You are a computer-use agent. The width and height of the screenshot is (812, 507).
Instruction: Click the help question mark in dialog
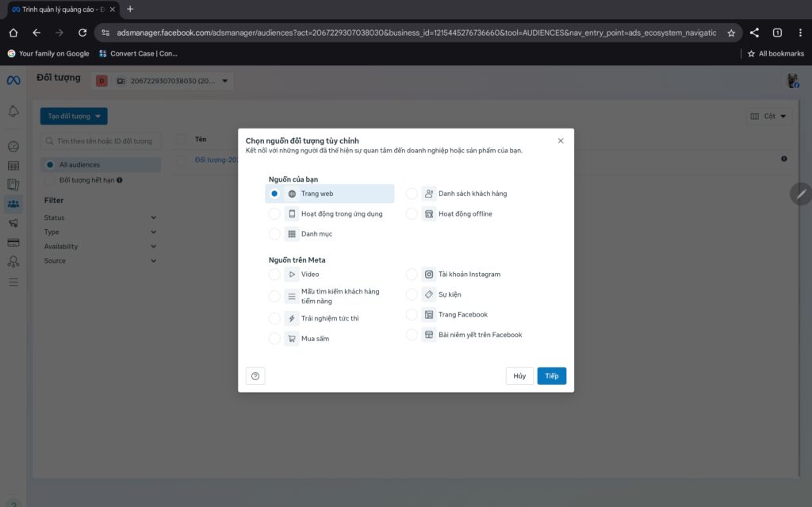[255, 376]
